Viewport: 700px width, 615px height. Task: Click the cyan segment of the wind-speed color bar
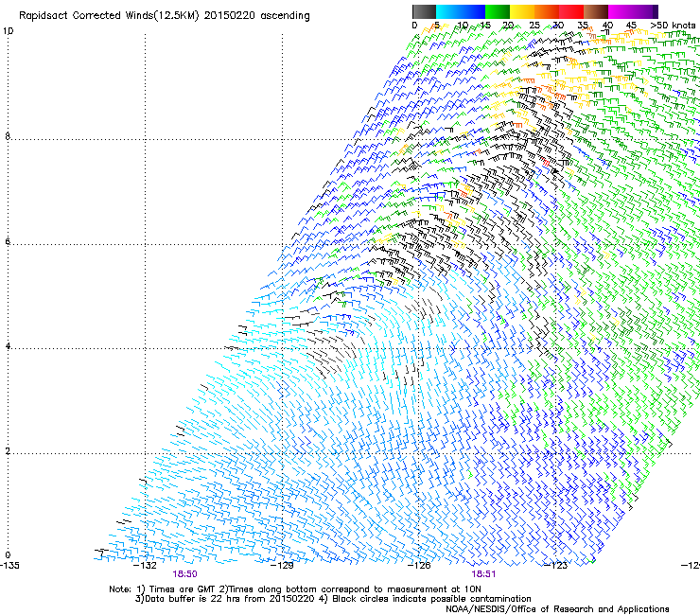[448, 11]
